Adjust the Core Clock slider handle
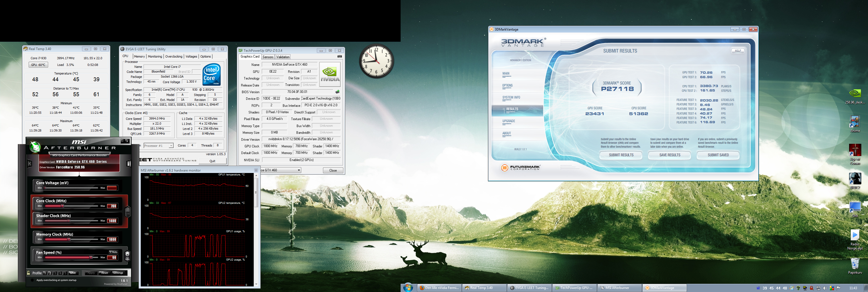 tap(62, 206)
